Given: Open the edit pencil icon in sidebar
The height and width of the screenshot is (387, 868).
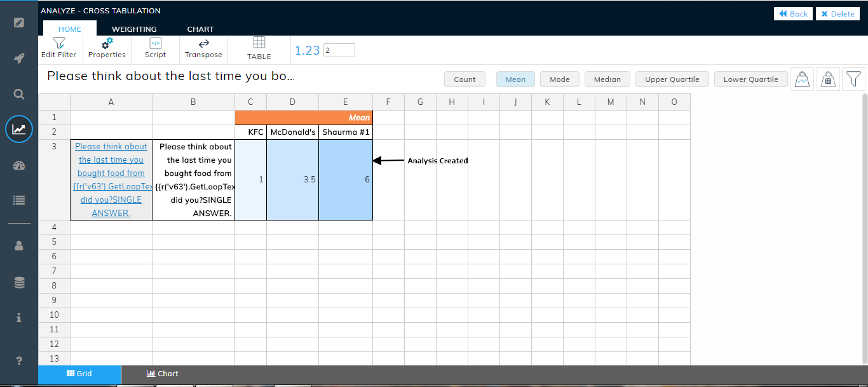Looking at the screenshot, I should (x=19, y=23).
